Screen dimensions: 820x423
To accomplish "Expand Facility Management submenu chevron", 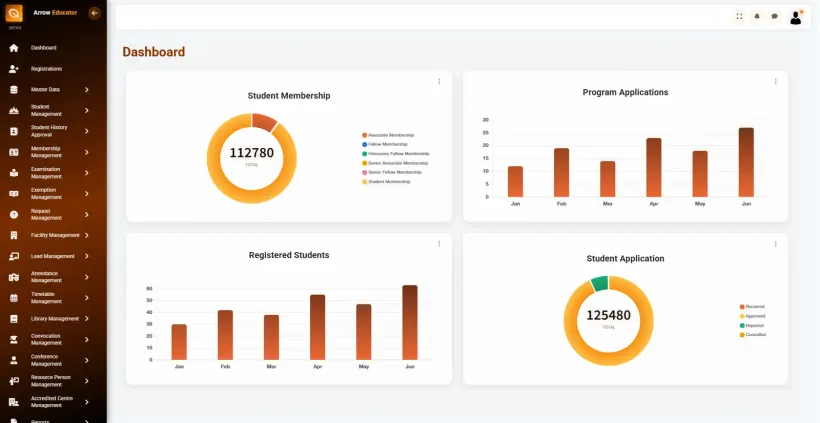I will click(87, 235).
